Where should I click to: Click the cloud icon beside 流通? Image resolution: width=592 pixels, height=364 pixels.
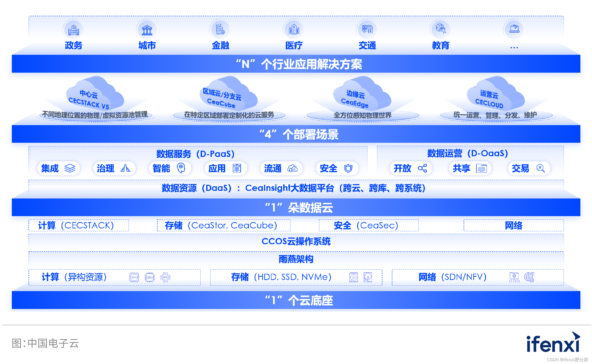click(x=293, y=168)
